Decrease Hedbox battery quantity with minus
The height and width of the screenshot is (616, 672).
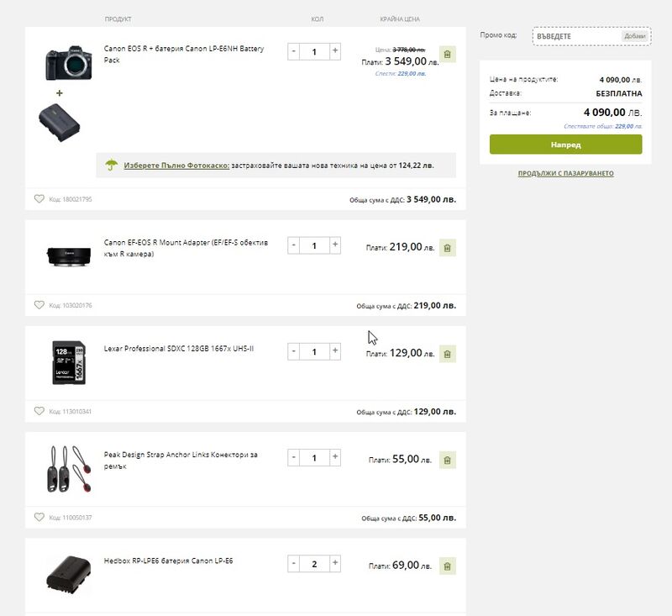(293, 563)
